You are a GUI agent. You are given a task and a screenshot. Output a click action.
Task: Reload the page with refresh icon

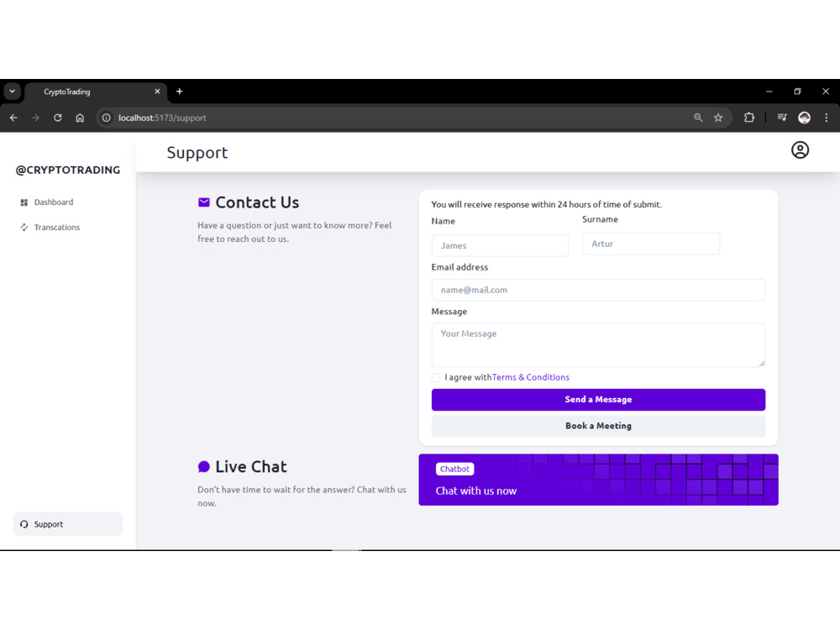click(x=58, y=118)
